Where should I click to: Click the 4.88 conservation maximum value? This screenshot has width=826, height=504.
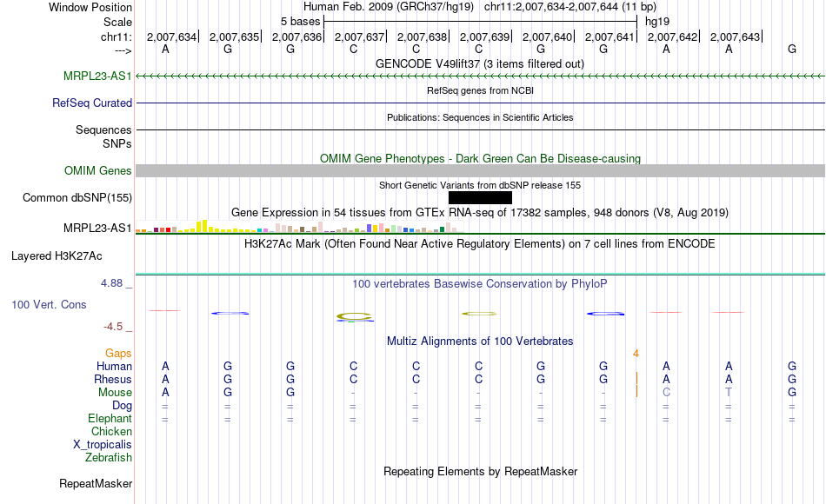111,283
